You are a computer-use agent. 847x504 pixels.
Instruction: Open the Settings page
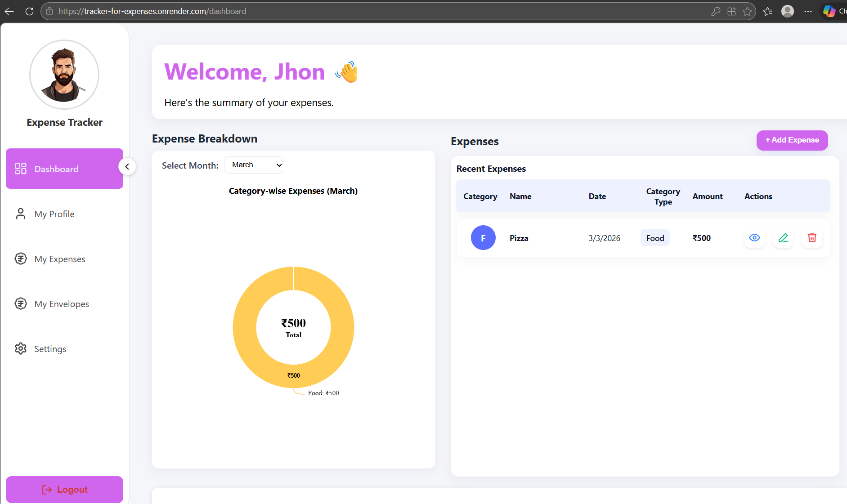(x=50, y=349)
